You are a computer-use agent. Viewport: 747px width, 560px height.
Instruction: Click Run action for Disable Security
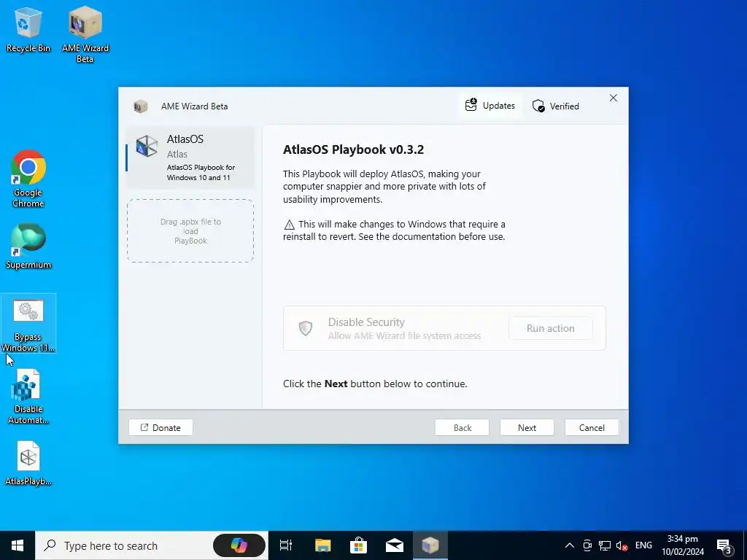point(550,328)
